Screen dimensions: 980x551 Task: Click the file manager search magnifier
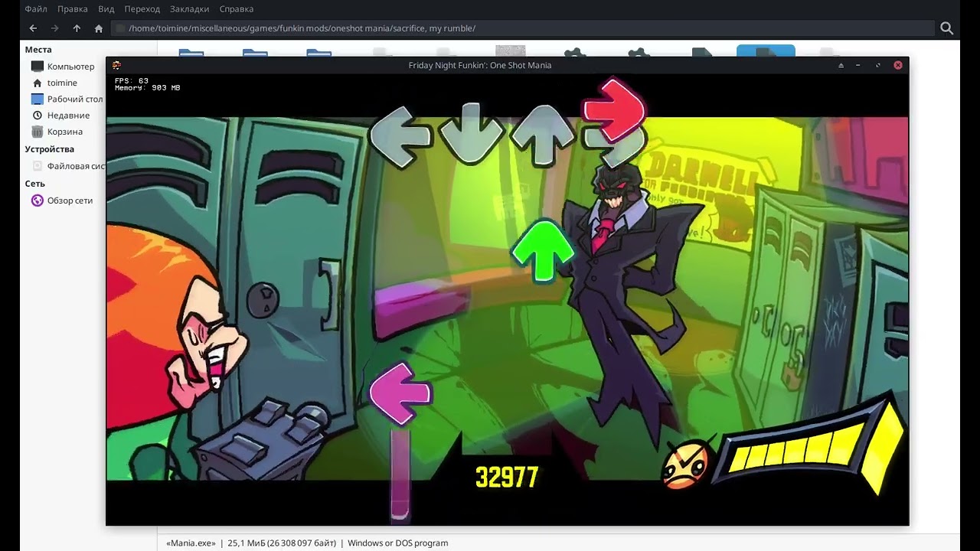coord(946,28)
